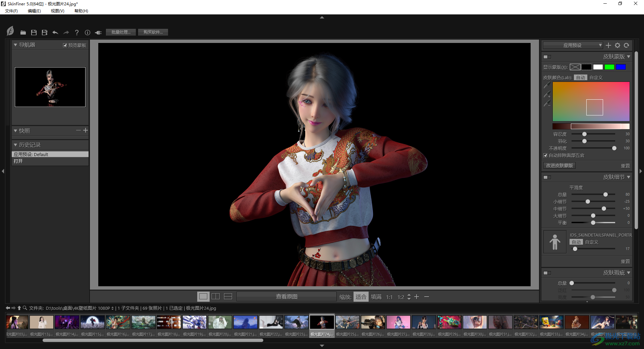
Task: Go back in the folder browser
Action: click(x=8, y=308)
